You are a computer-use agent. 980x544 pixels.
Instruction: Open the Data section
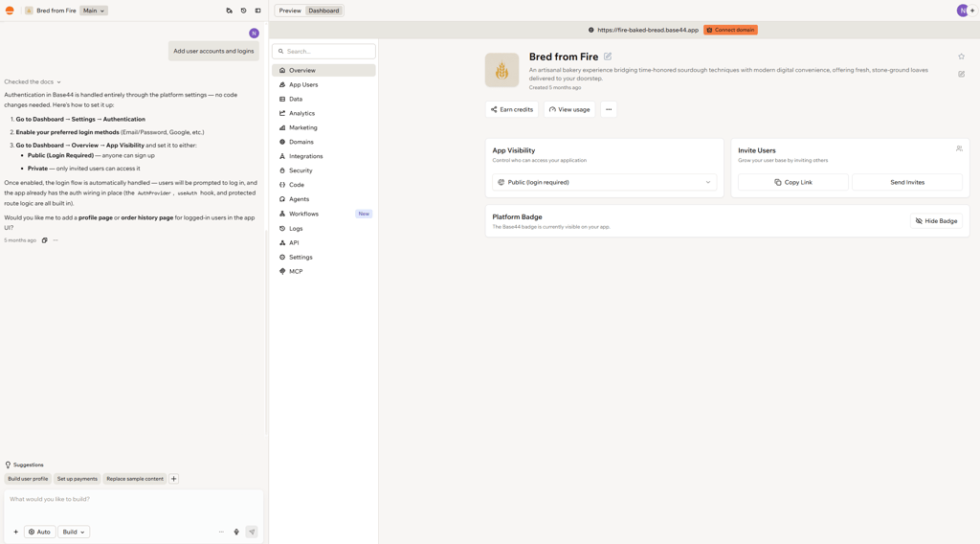[323, 99]
